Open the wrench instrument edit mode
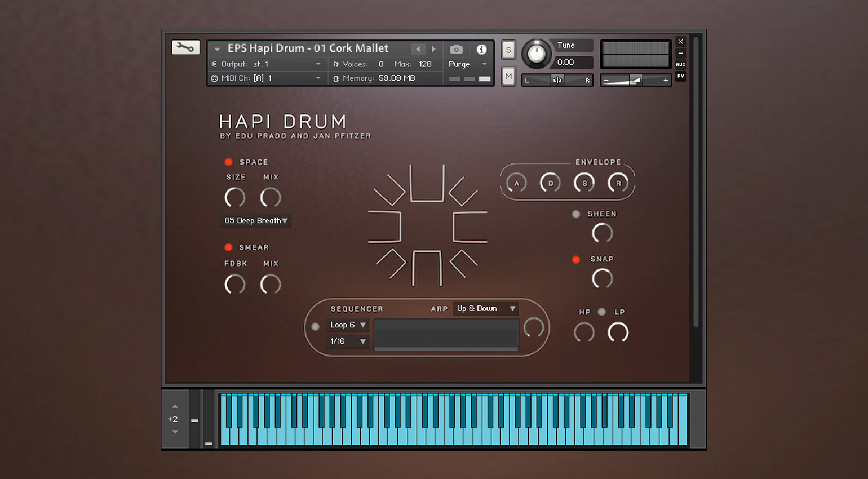 185,47
